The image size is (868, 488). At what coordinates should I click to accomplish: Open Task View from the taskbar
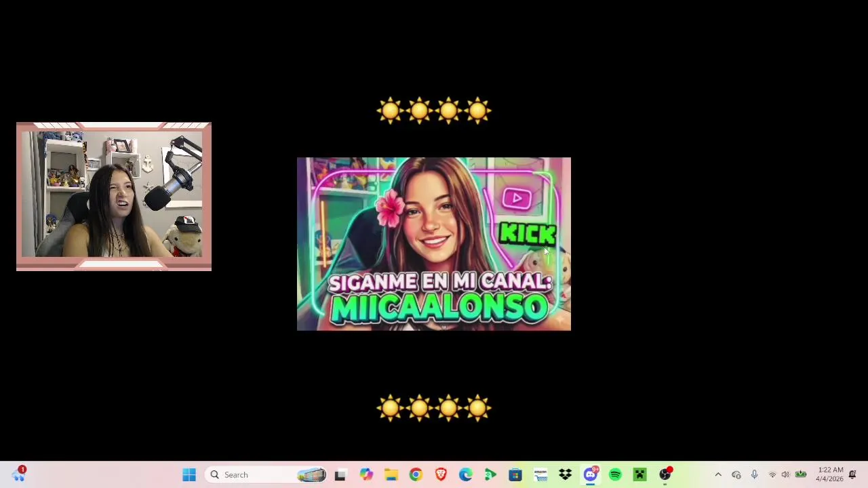tap(340, 474)
